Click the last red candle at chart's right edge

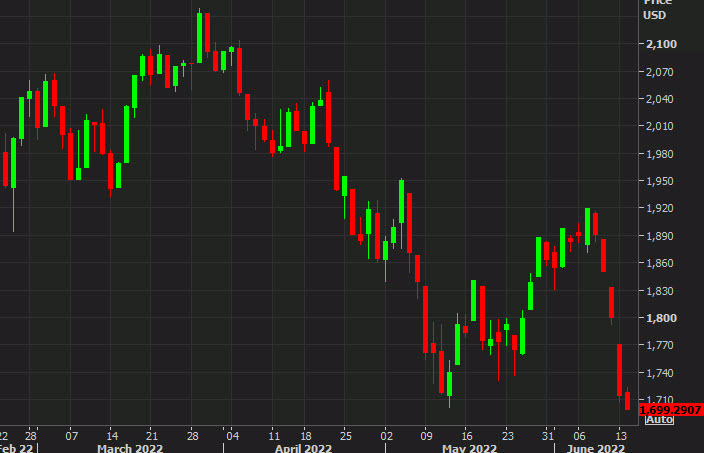(x=627, y=400)
